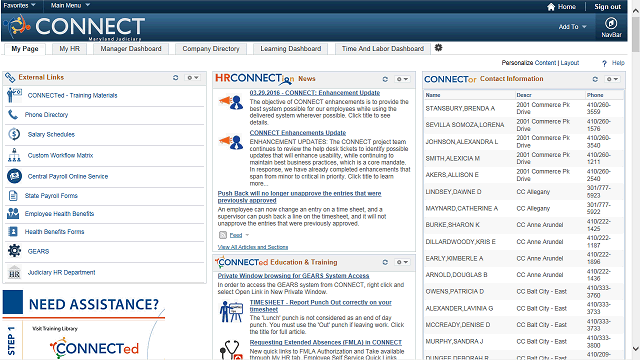This screenshot has width=640, height=360.
Task: Expand the Main Menu dropdown
Action: (70, 5)
